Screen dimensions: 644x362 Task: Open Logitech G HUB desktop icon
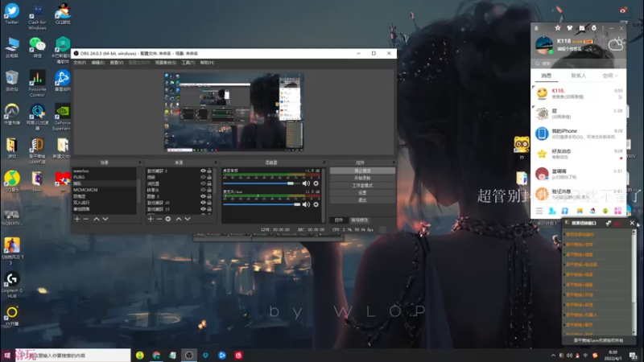[x=12, y=285]
